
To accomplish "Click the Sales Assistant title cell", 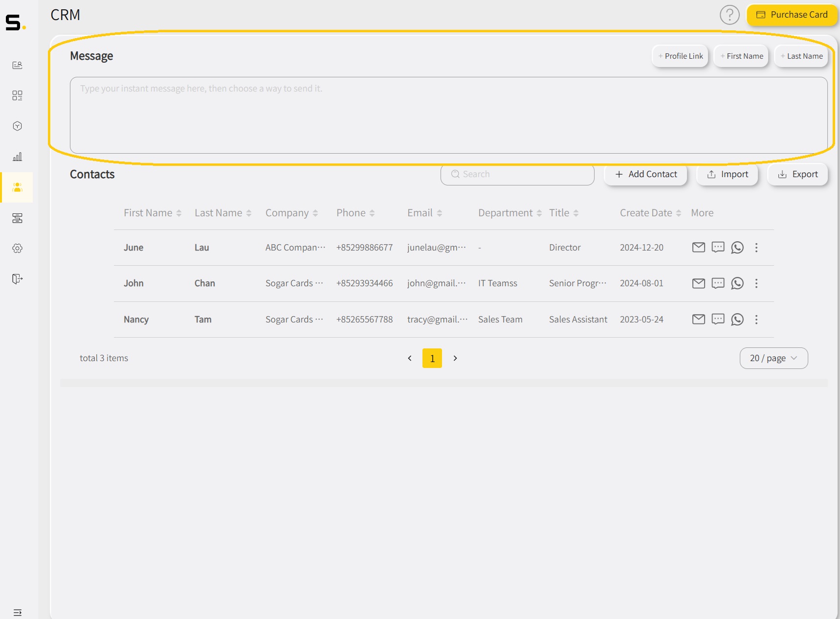I will tap(578, 320).
